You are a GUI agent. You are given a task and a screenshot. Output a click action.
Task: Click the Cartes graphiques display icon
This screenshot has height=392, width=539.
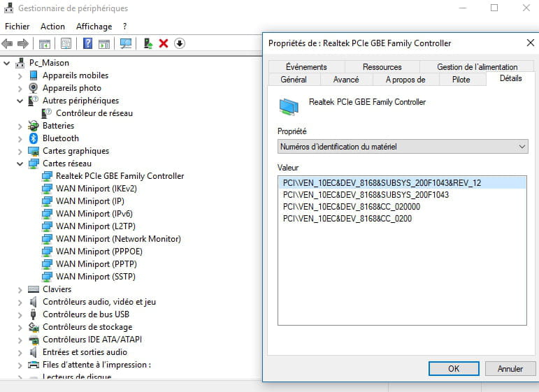[34, 151]
